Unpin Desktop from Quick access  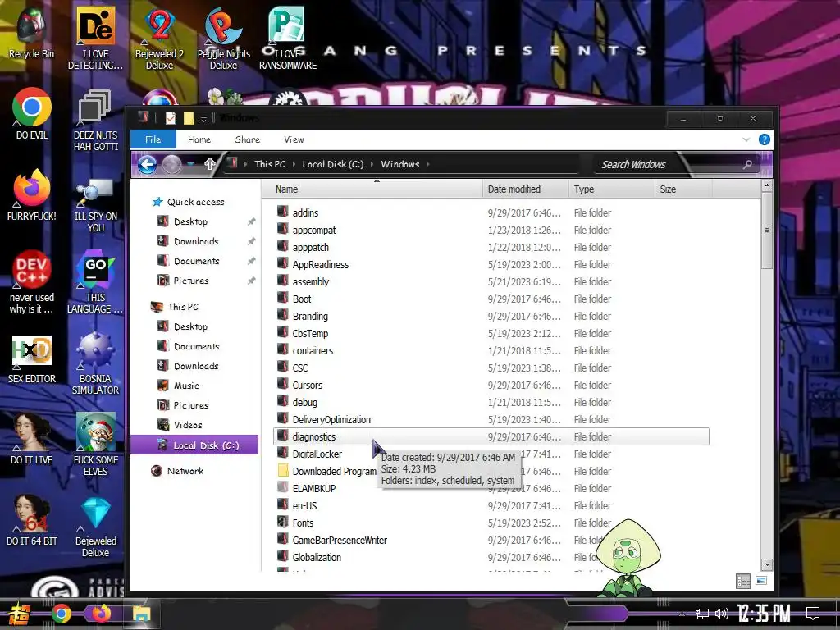(x=251, y=221)
